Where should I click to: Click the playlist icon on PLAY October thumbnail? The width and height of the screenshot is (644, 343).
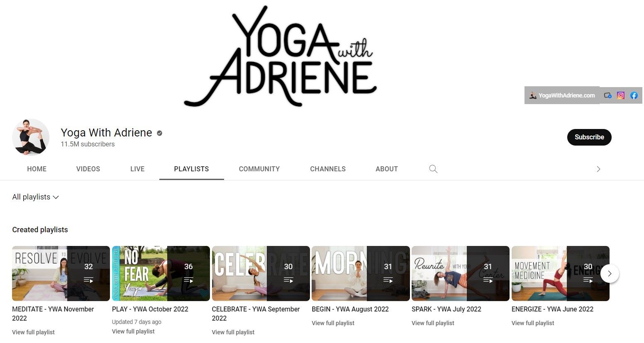click(x=188, y=280)
